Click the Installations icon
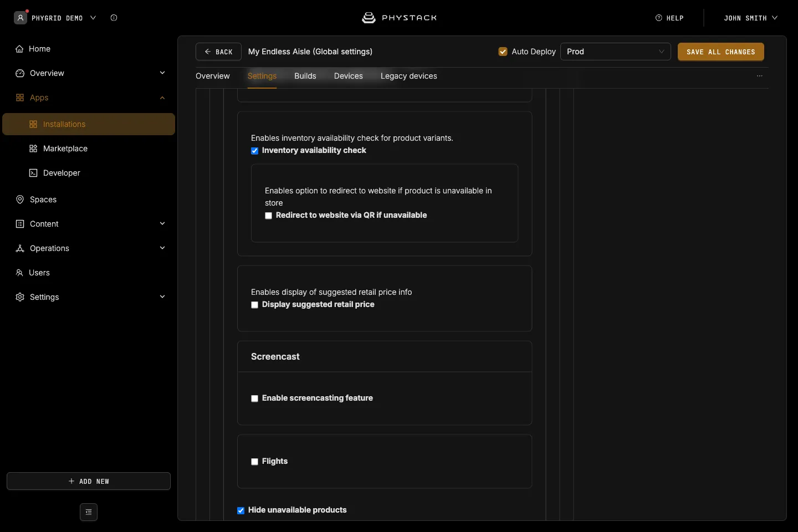Image resolution: width=798 pixels, height=532 pixels. pos(33,124)
